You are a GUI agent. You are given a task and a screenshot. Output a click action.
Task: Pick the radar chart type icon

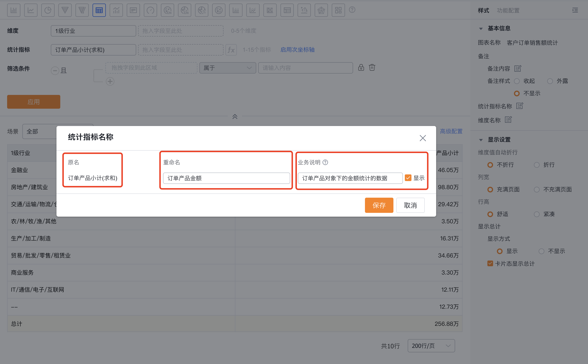pos(321,10)
